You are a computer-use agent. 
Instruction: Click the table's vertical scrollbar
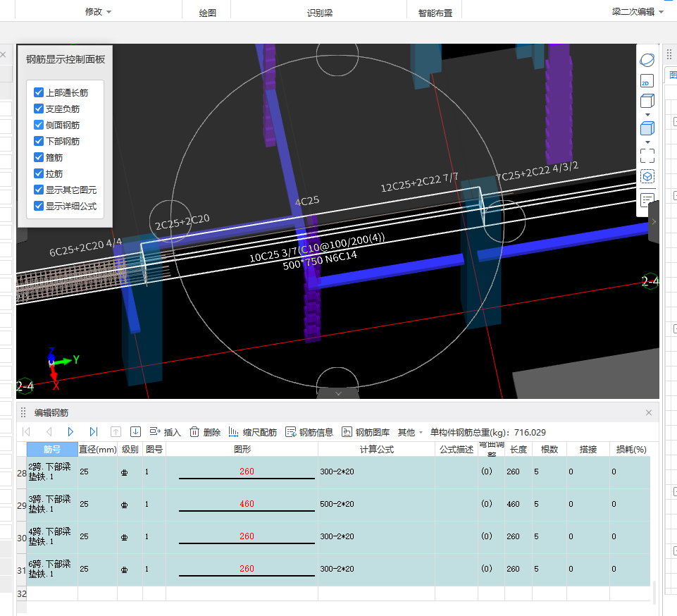[654, 592]
